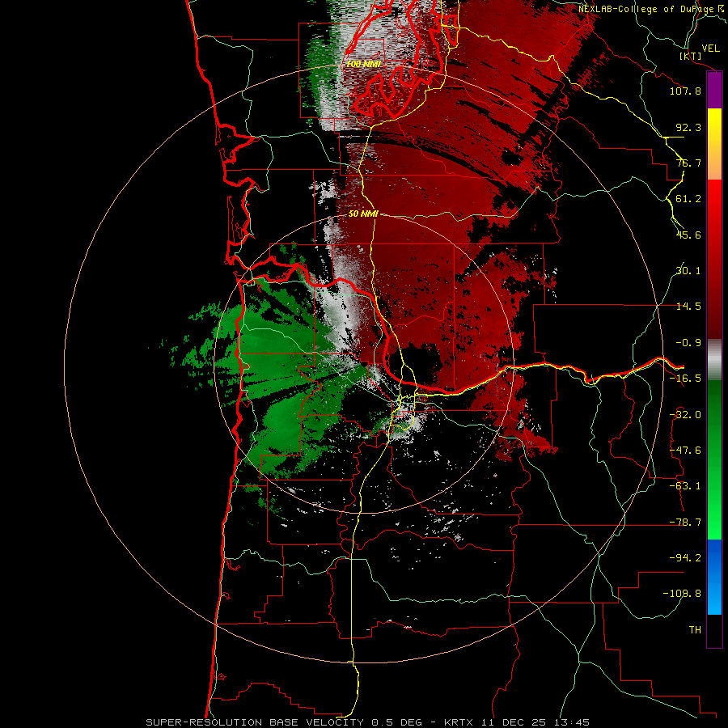Image resolution: width=728 pixels, height=728 pixels.
Task: Click the [KT] units label
Action: point(691,56)
